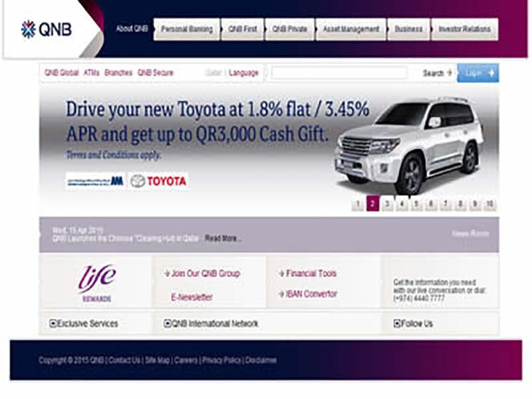532x399 pixels.
Task: Click the Login button
Action: 477,73
